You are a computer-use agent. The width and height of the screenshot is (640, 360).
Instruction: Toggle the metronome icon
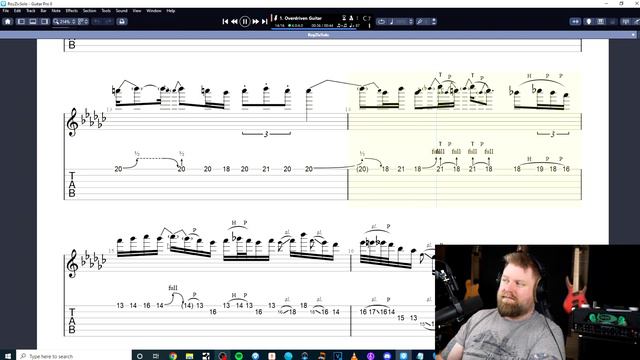click(351, 18)
